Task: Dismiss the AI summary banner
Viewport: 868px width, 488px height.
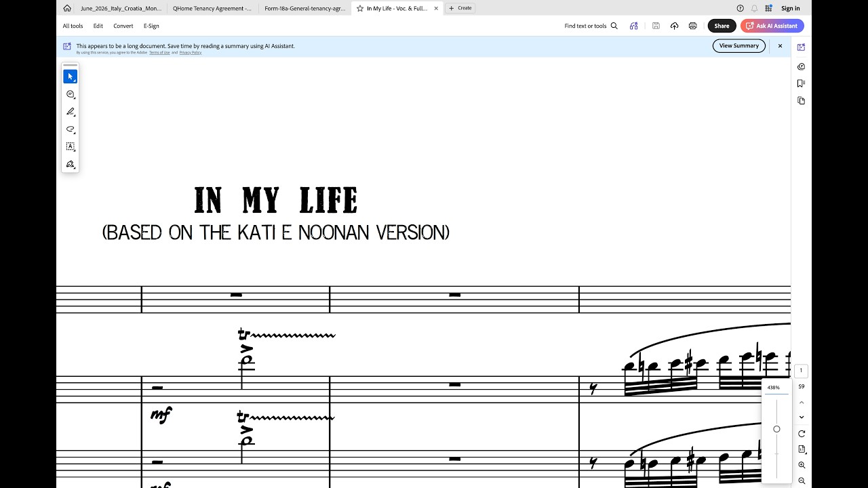Action: click(x=780, y=46)
